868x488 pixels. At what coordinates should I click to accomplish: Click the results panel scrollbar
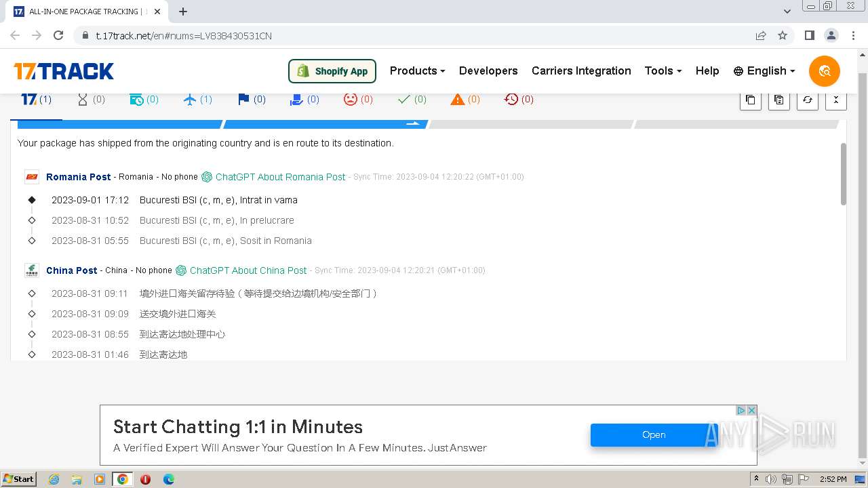coord(844,174)
